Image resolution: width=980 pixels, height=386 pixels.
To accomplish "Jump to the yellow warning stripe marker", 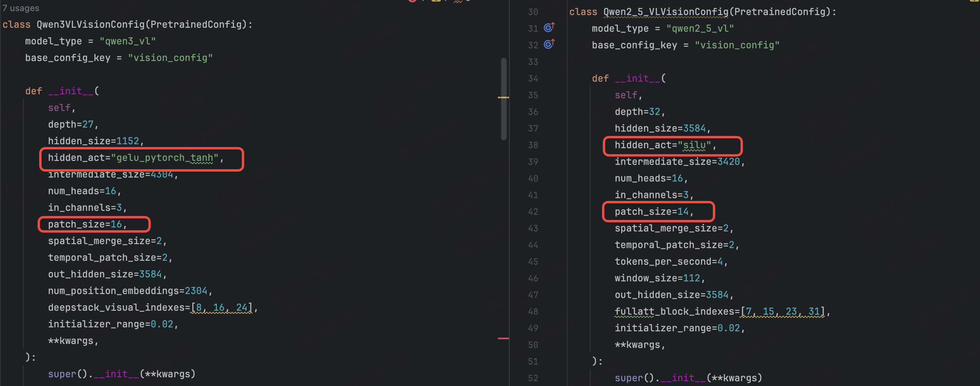I will pyautogui.click(x=503, y=97).
